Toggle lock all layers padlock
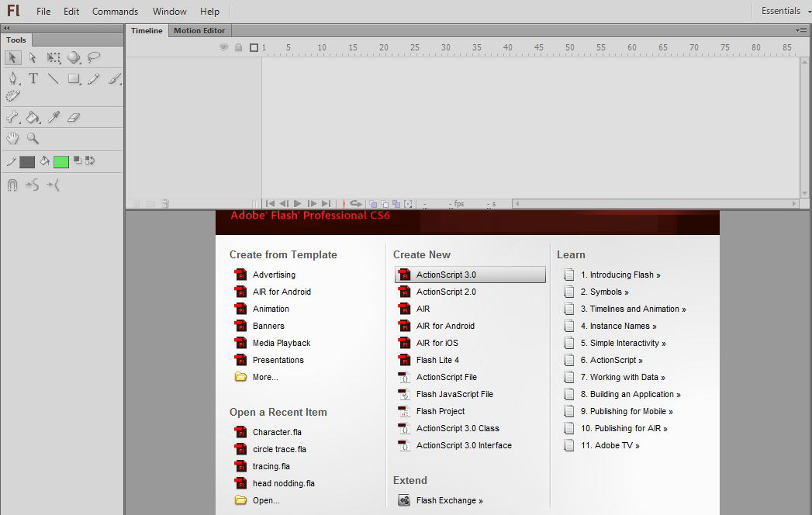The height and width of the screenshot is (515, 812). coord(239,47)
